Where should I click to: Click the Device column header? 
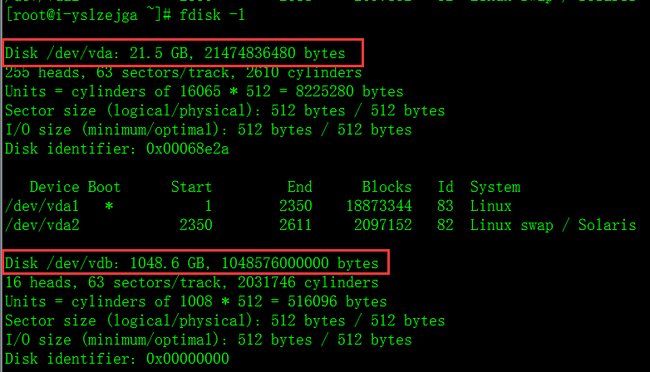55,187
